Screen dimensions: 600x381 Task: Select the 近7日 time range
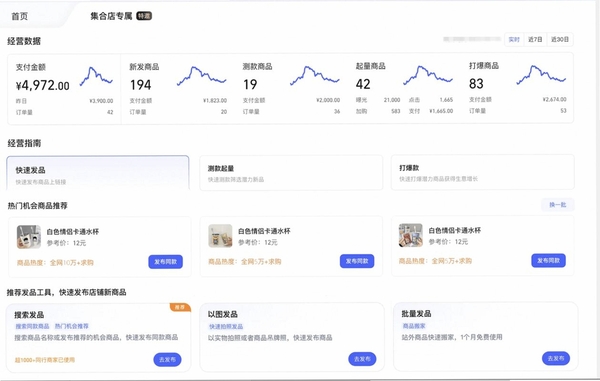point(535,39)
